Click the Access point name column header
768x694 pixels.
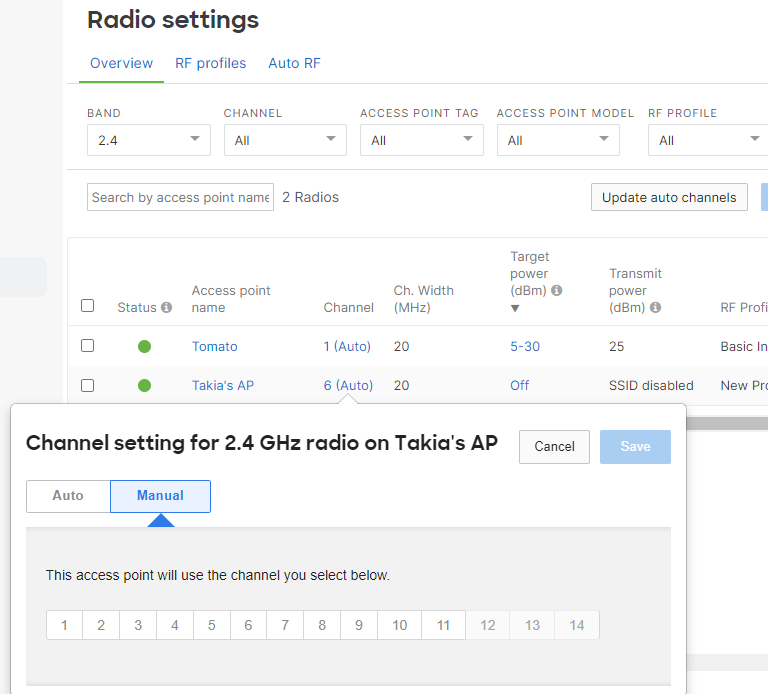[x=231, y=299]
